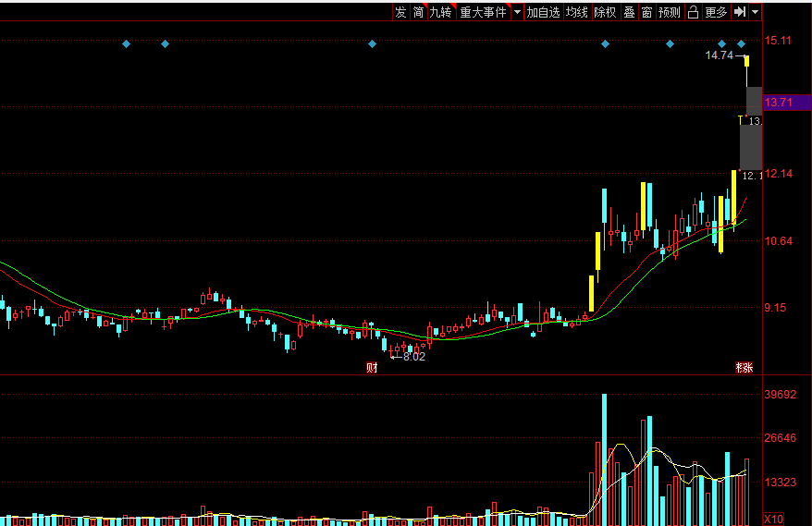Toggle the 九转 indicator
This screenshot has height=526, width=812.
pos(441,12)
